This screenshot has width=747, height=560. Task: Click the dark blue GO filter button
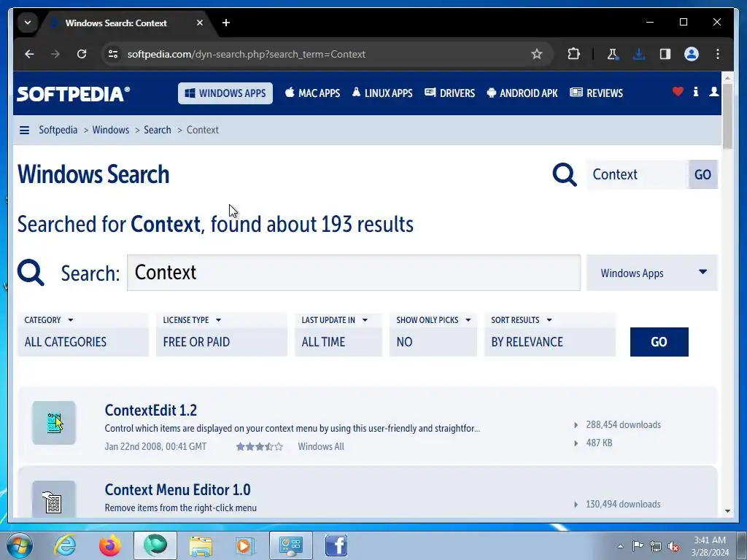[x=659, y=342]
